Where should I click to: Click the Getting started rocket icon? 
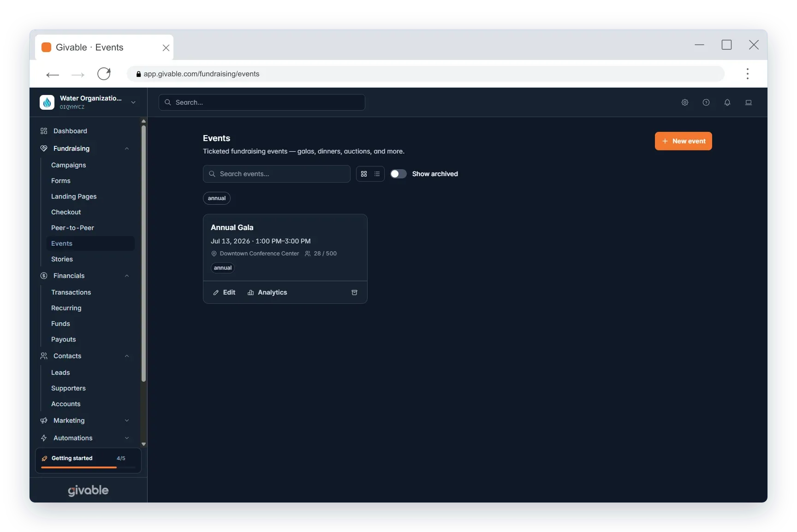[x=45, y=458]
